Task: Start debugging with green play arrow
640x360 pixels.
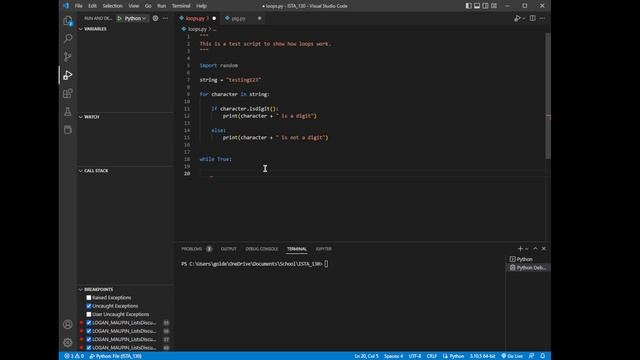Action: click(119, 18)
